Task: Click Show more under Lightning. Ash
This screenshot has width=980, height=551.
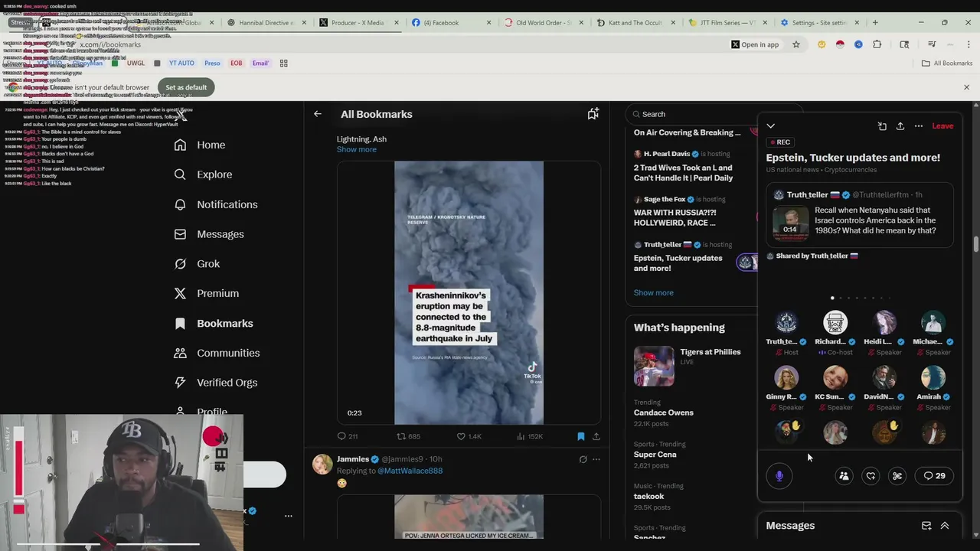Action: [357, 149]
